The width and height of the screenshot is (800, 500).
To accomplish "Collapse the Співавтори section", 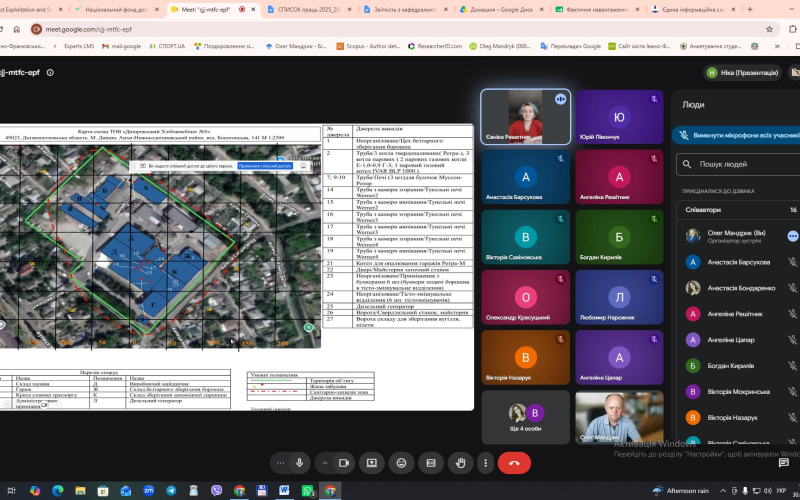I will tap(740, 210).
